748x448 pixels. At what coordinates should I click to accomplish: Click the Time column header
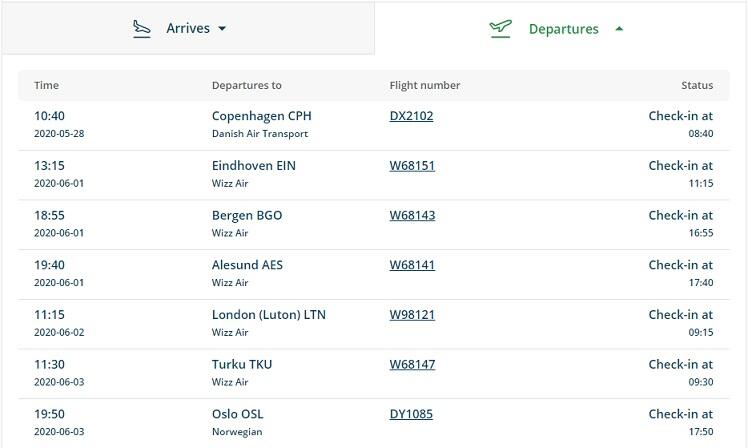pyautogui.click(x=46, y=85)
